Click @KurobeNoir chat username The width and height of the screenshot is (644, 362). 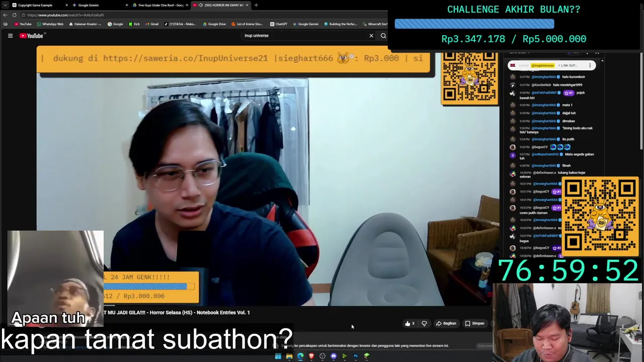pyautogui.click(x=541, y=85)
